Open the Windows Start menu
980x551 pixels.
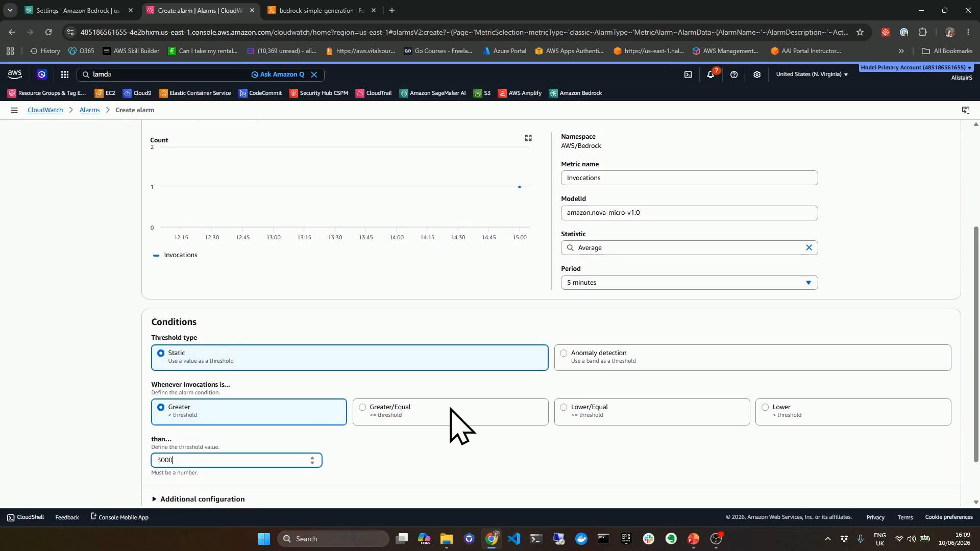click(264, 539)
